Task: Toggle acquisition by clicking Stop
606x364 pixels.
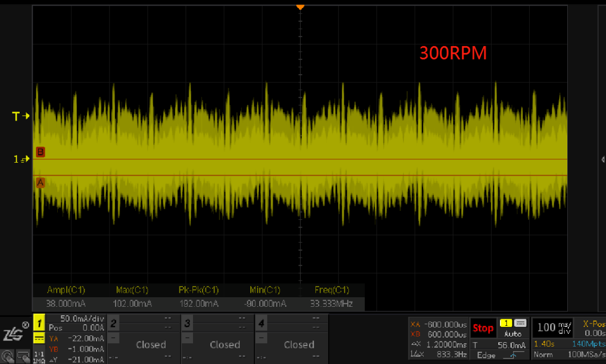Action: tap(483, 328)
